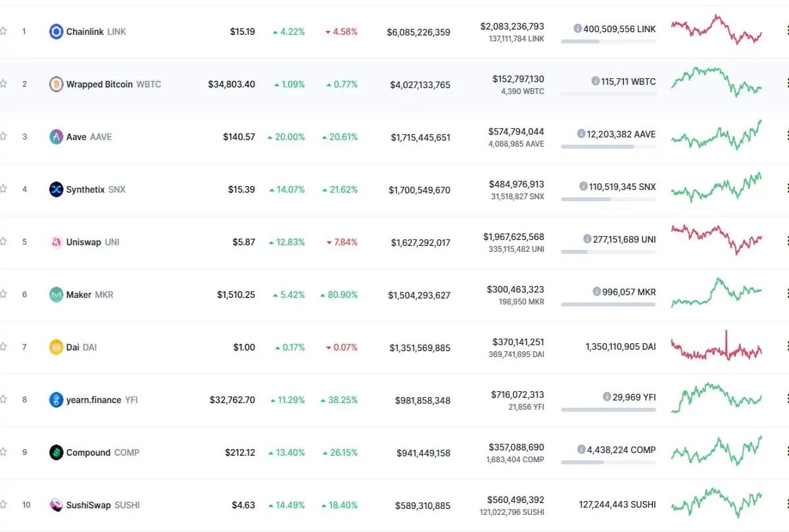Click info icon beside 115,711 WBTC

596,82
